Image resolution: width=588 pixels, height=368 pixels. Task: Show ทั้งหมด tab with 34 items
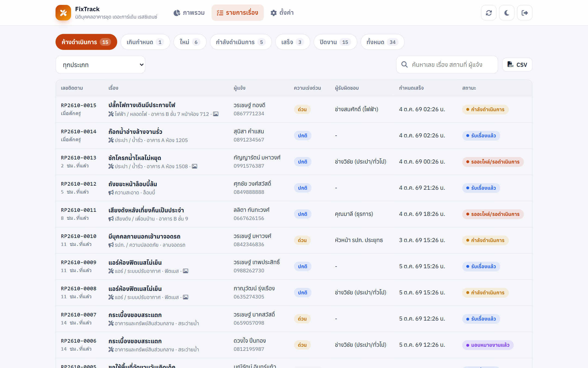pyautogui.click(x=382, y=42)
